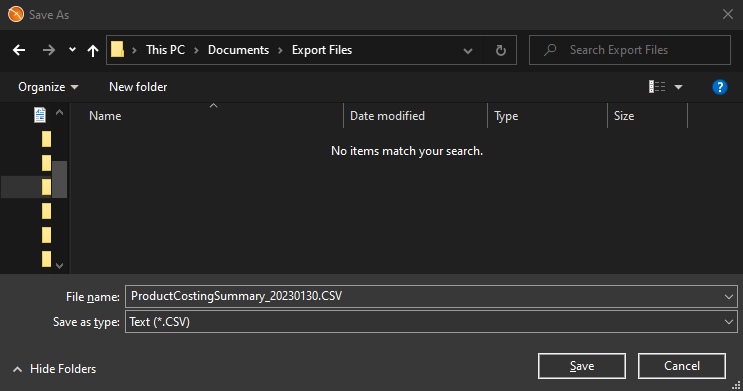Click the navigation pane scrollbar thumb
Screen dimensions: 743x391
coord(59,179)
